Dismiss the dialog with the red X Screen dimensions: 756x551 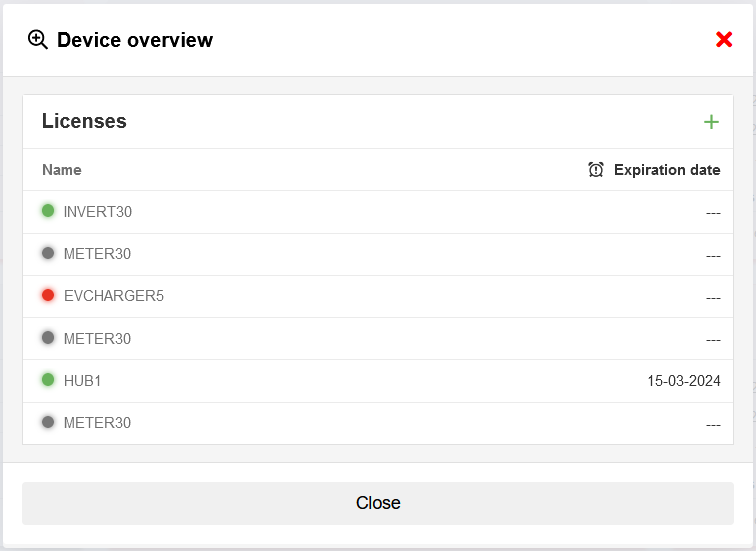pos(724,40)
